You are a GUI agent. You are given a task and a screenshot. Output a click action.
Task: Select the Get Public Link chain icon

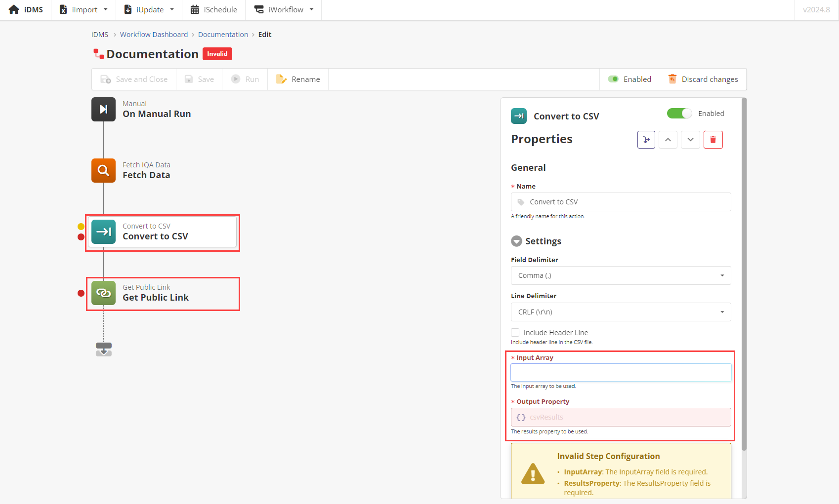103,293
